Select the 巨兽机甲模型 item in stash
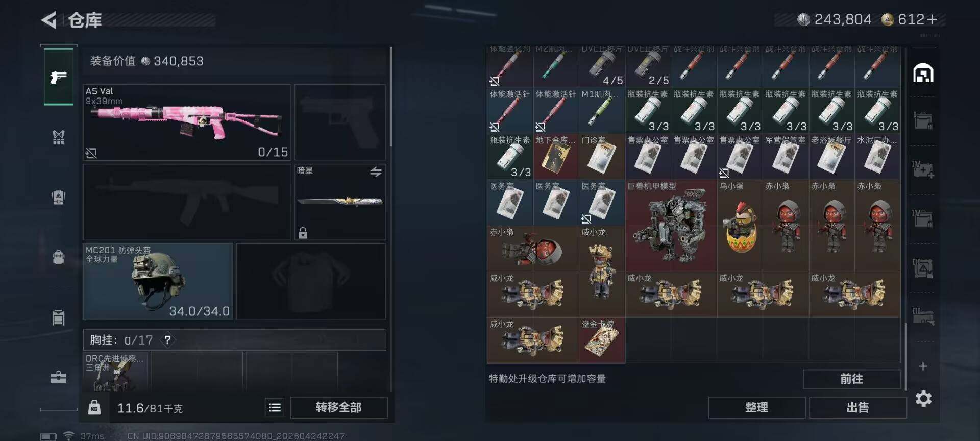 [x=671, y=226]
